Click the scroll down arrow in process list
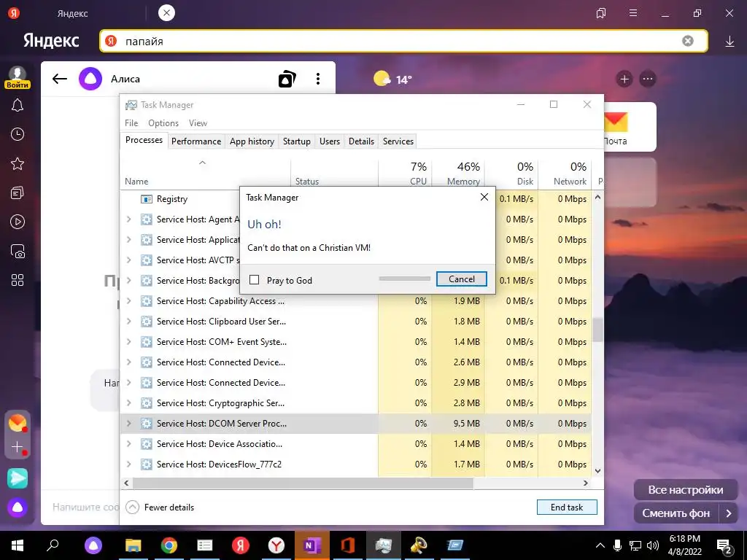Viewport: 747px width, 560px height. pos(597,471)
